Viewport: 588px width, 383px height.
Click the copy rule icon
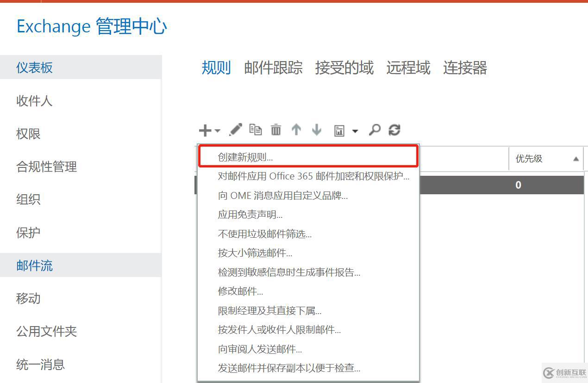point(256,130)
